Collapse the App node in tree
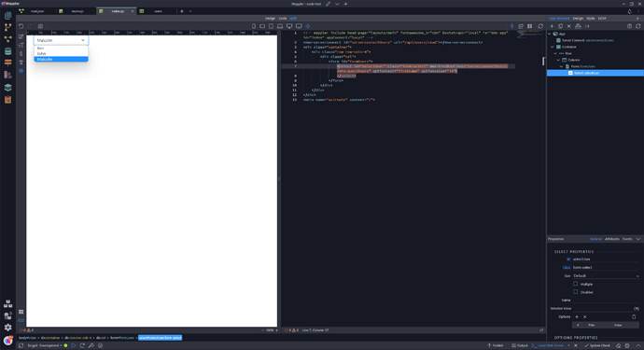This screenshot has height=350, width=644. [550, 34]
